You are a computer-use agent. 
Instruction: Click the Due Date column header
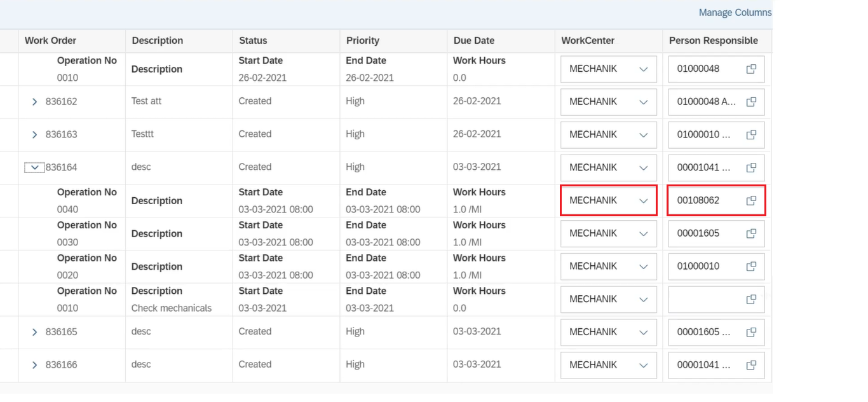[473, 41]
